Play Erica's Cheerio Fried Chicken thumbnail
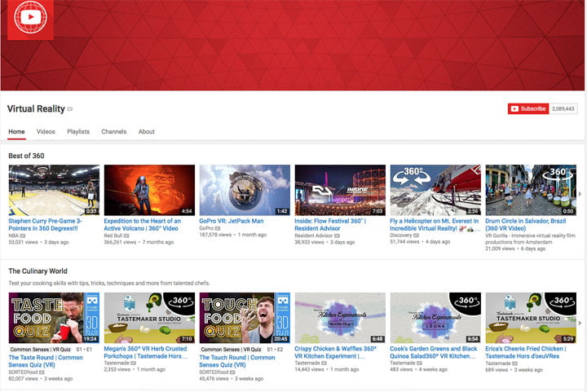The width and height of the screenshot is (587, 392). (531, 318)
